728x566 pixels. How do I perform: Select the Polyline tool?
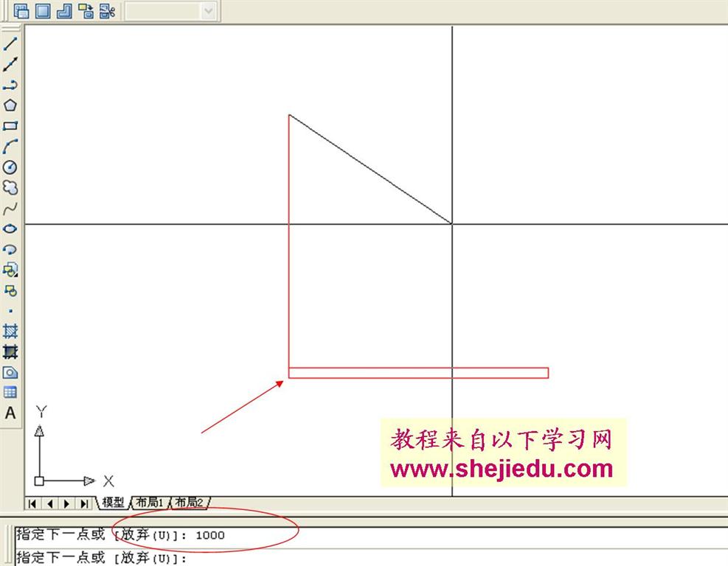click(10, 85)
